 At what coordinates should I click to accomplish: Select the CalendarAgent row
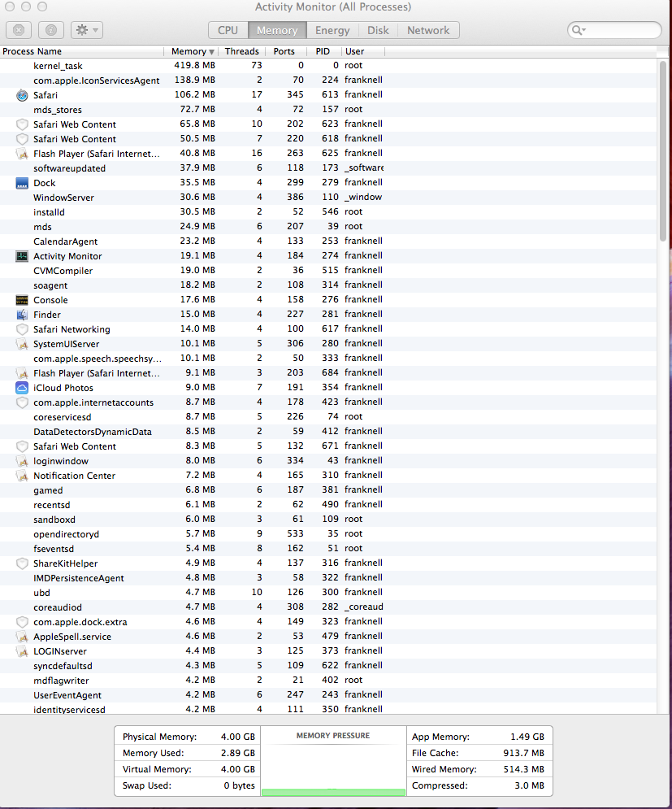tap(328, 241)
